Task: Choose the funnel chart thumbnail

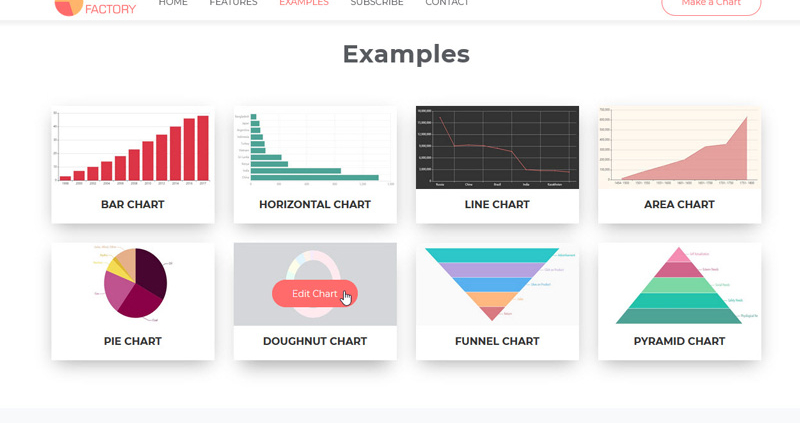Action: (x=497, y=284)
